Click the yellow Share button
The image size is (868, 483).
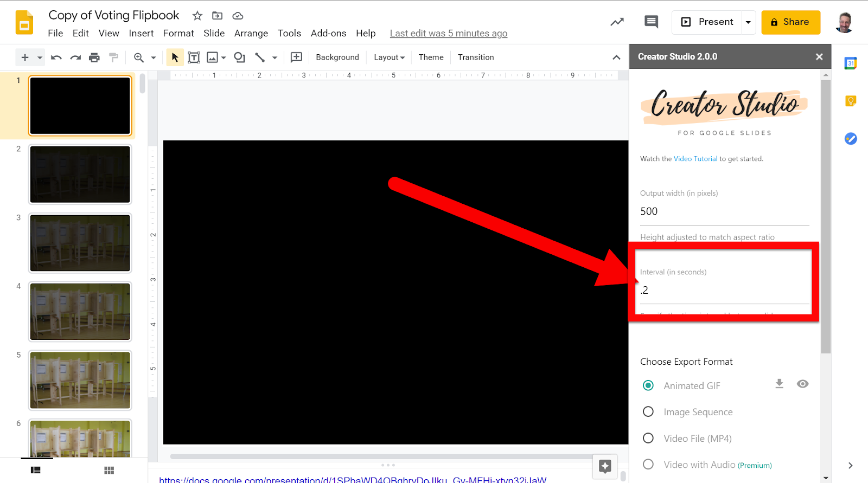coord(790,22)
